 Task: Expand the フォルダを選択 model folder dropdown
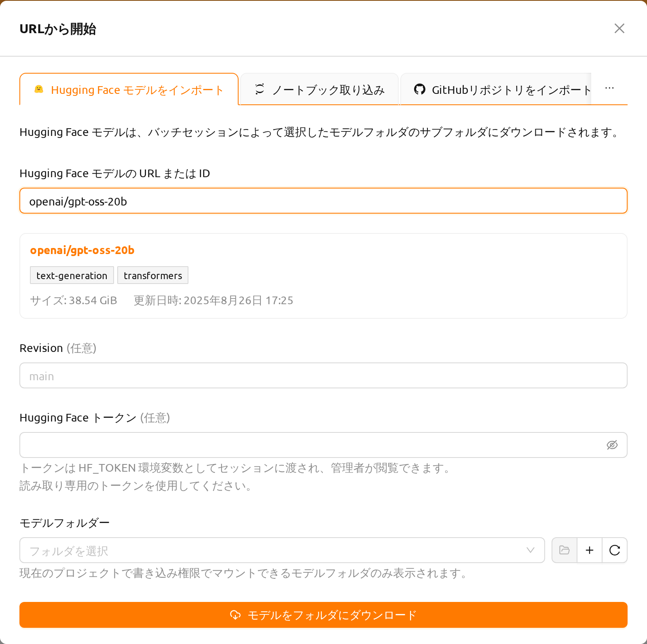coord(282,550)
